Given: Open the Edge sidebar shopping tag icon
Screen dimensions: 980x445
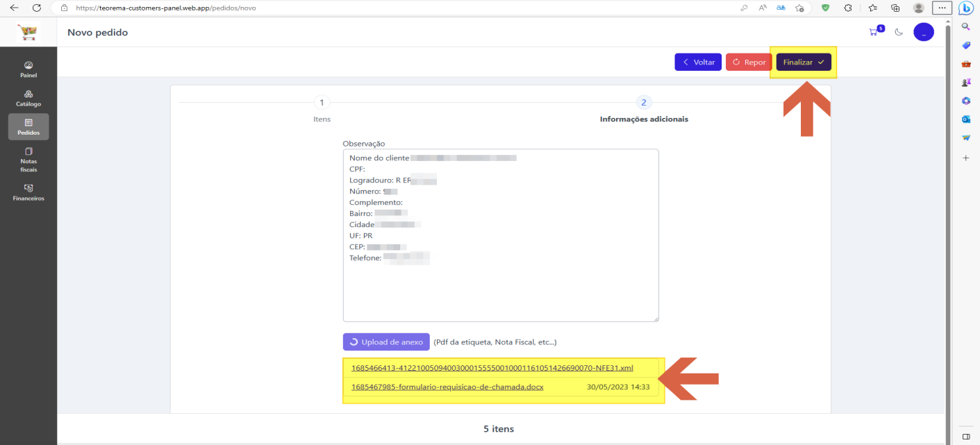Looking at the screenshot, I should tap(965, 45).
